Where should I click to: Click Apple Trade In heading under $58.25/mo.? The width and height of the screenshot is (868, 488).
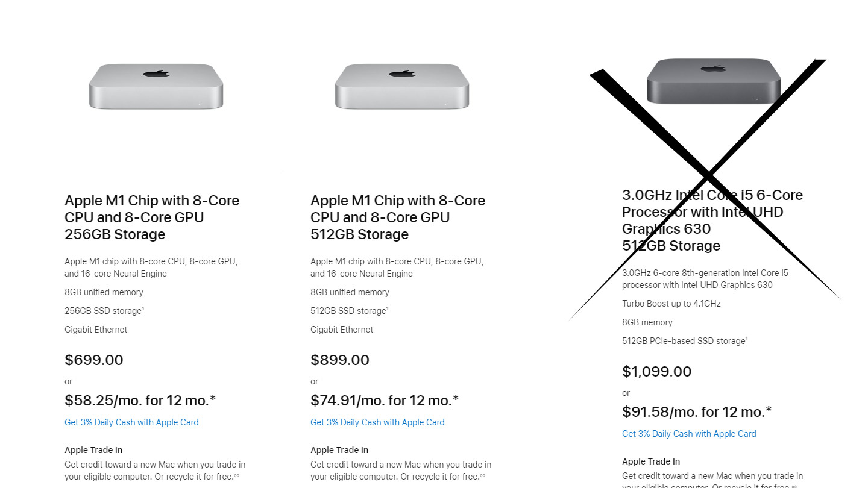click(93, 450)
